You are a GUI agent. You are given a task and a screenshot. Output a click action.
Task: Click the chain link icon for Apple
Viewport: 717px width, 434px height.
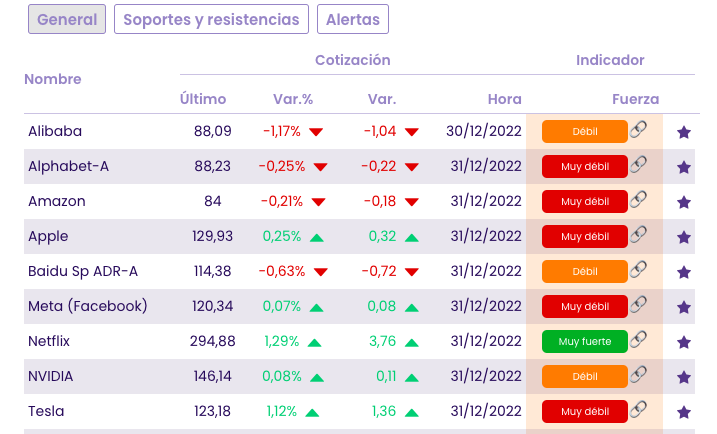(x=638, y=234)
